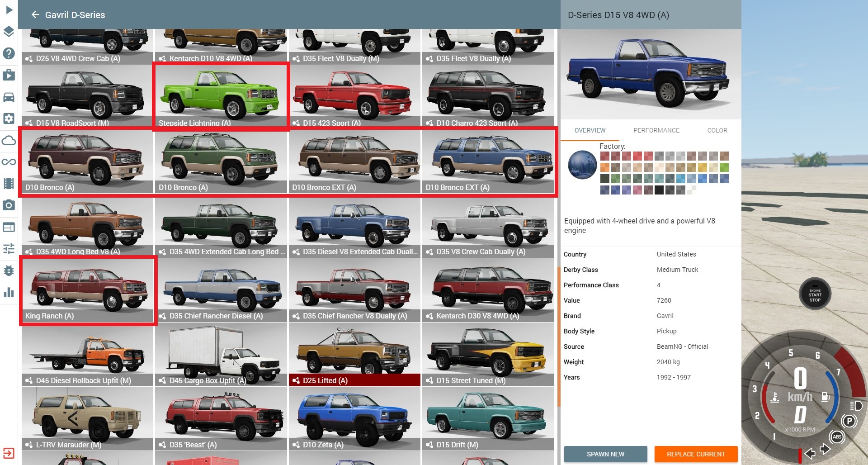Pick the solid black factory color swatch

tap(659, 190)
